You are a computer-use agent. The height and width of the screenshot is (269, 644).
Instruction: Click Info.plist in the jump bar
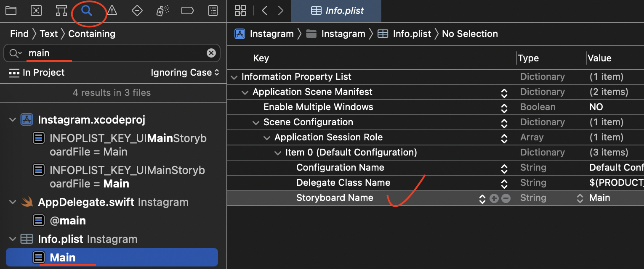[x=404, y=34]
